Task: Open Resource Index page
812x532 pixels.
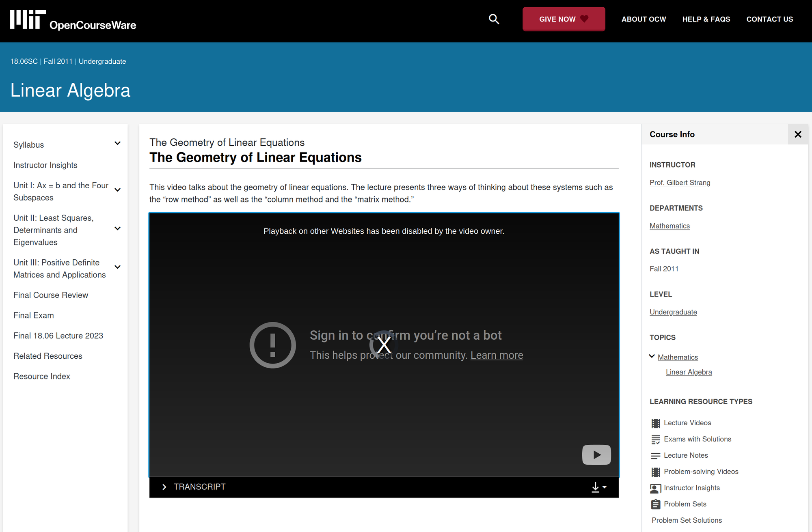Action: [42, 376]
